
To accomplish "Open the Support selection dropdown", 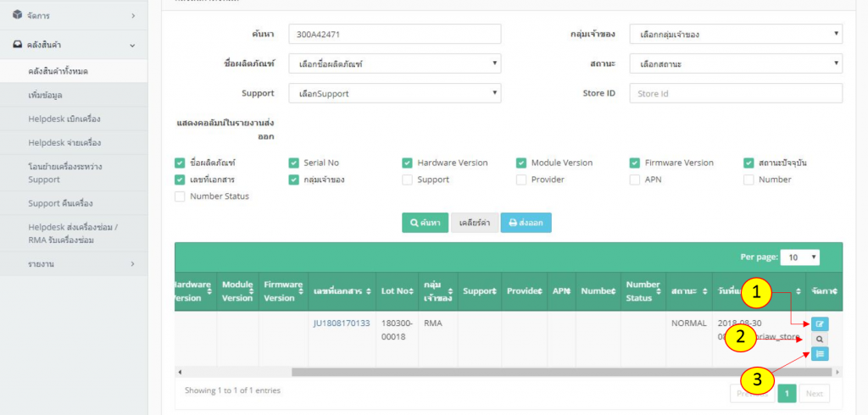I will pyautogui.click(x=395, y=93).
